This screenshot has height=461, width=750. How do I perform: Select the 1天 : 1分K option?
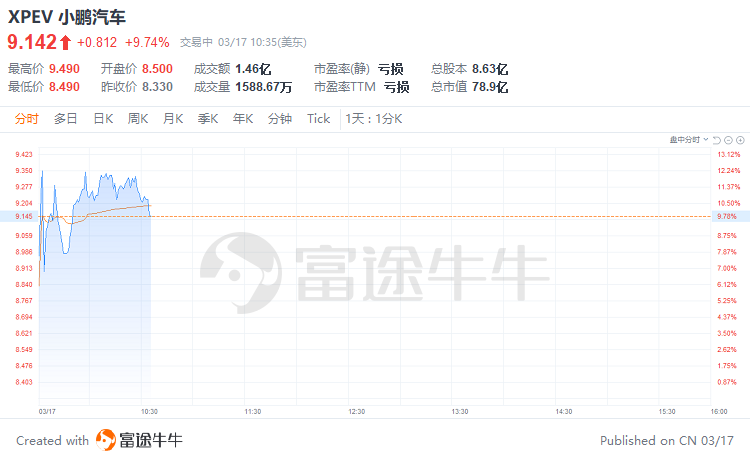[374, 119]
